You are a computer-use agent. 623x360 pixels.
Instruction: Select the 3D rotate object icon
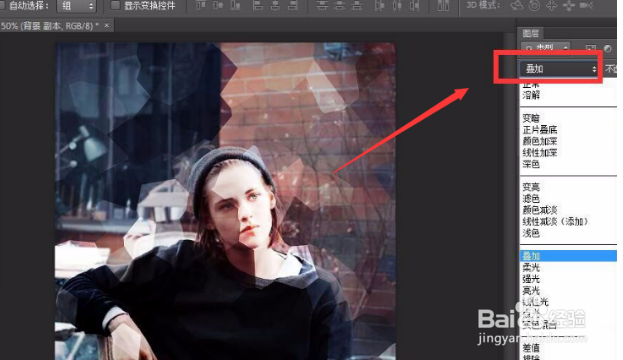(517, 6)
